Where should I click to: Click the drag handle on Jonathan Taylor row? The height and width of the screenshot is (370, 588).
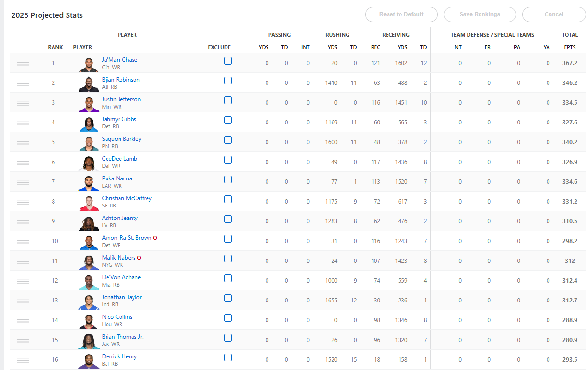pos(23,301)
